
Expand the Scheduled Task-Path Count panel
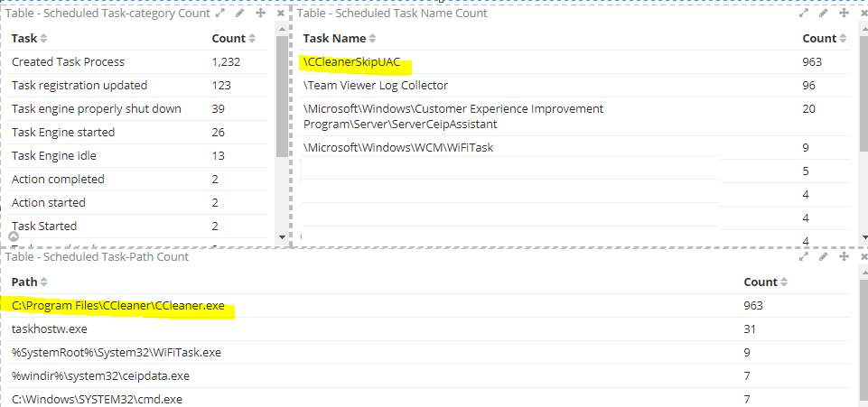[803, 256]
